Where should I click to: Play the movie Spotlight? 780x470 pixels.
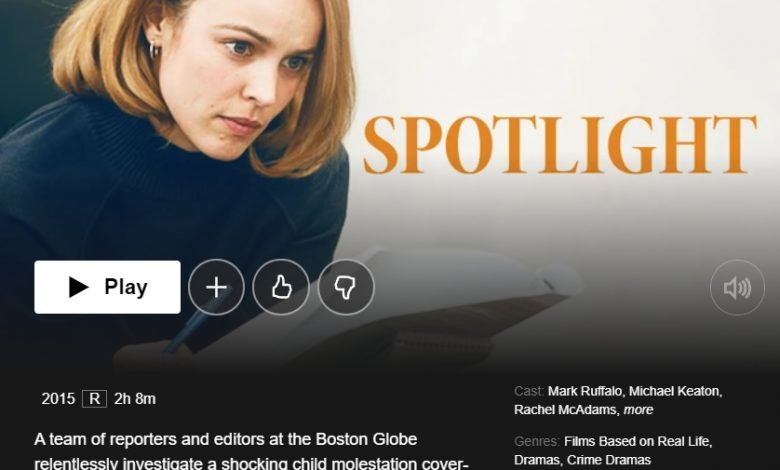pyautogui.click(x=107, y=287)
